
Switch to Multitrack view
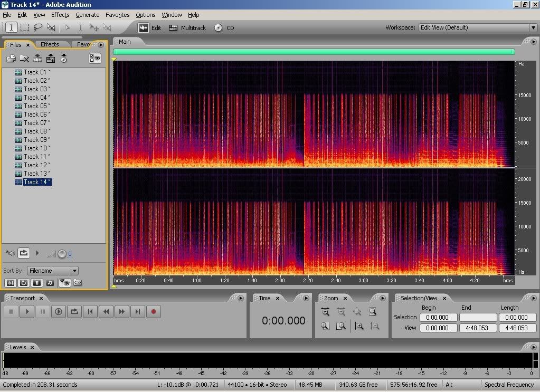[187, 28]
